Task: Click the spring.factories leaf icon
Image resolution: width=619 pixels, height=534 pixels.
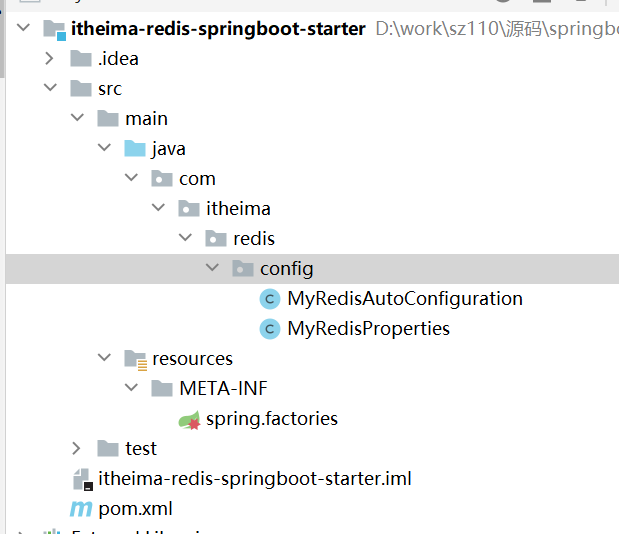Action: tap(188, 419)
